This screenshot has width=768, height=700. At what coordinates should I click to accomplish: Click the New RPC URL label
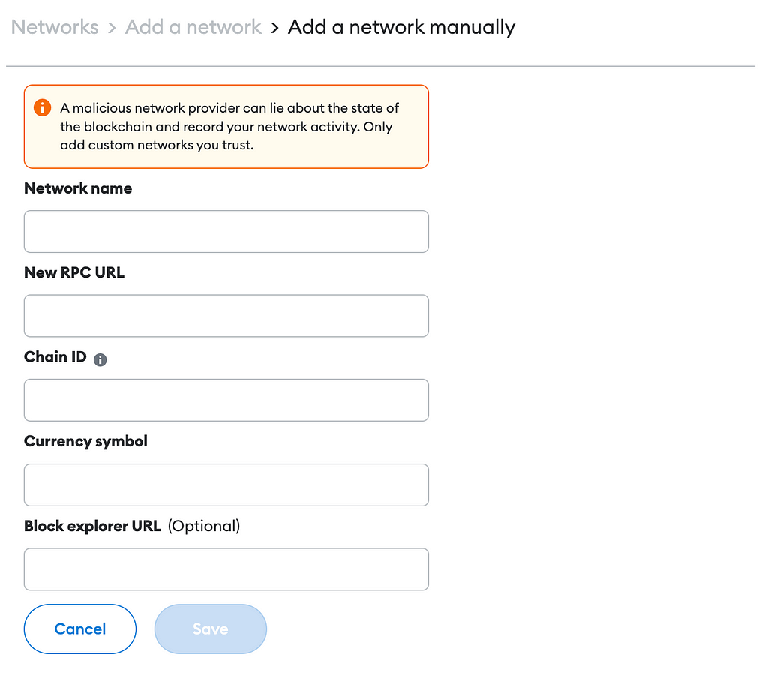click(74, 272)
